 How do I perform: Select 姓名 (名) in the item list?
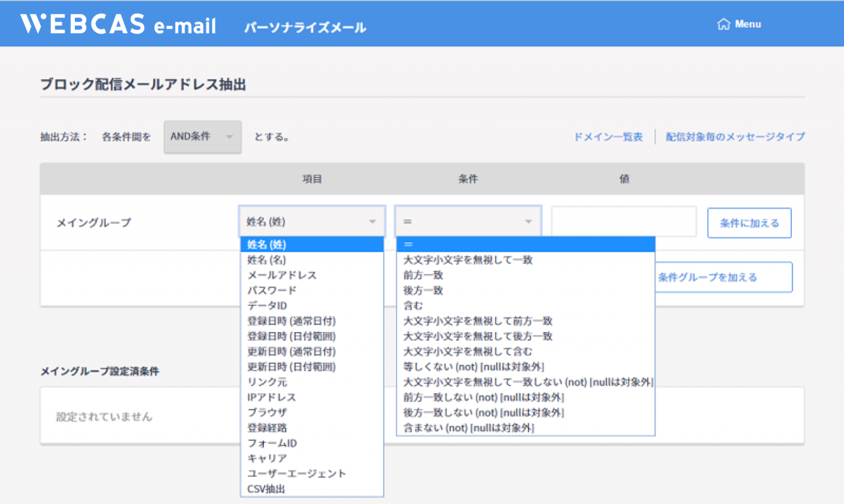[312, 259]
